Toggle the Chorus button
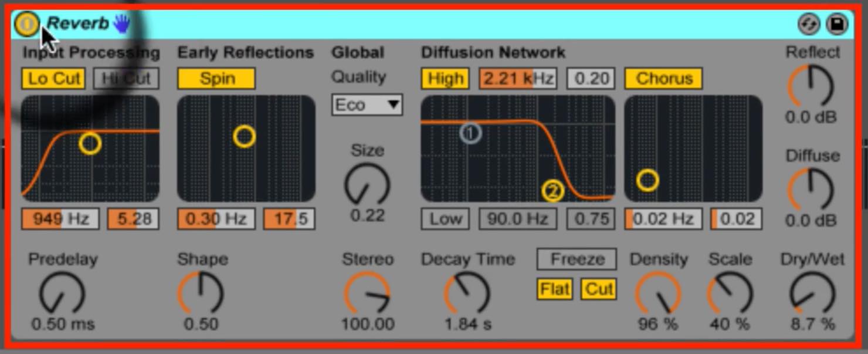This screenshot has width=868, height=354. point(663,79)
